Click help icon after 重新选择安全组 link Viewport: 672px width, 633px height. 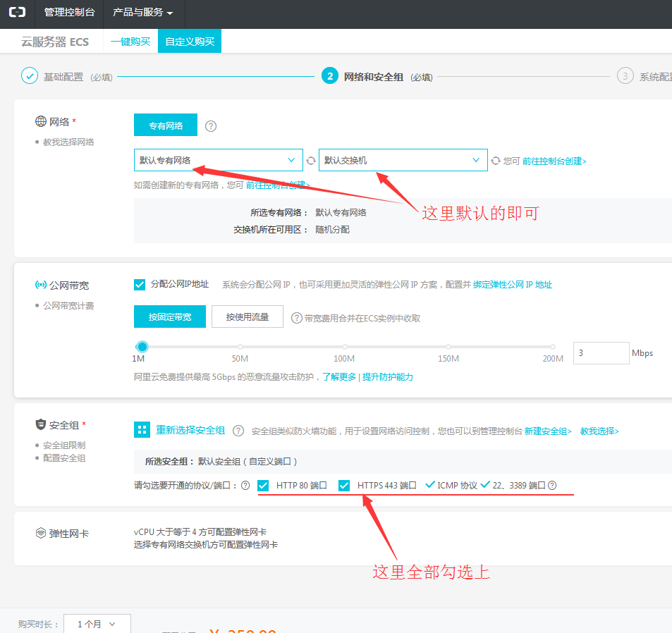238,431
